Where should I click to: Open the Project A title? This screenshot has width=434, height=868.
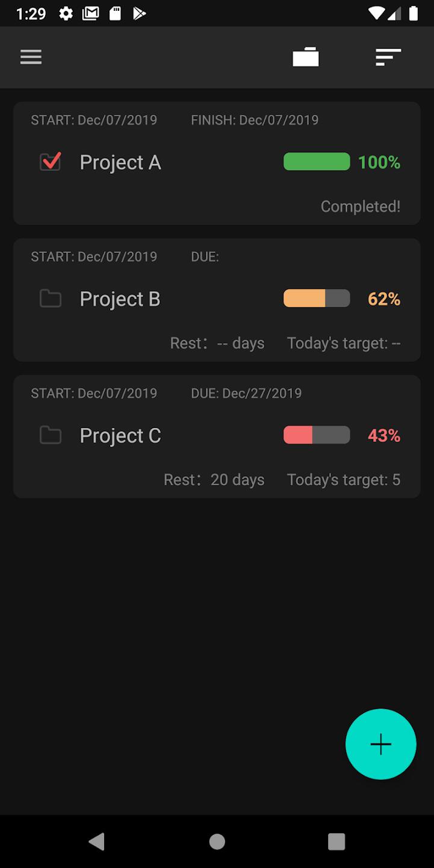(x=120, y=163)
